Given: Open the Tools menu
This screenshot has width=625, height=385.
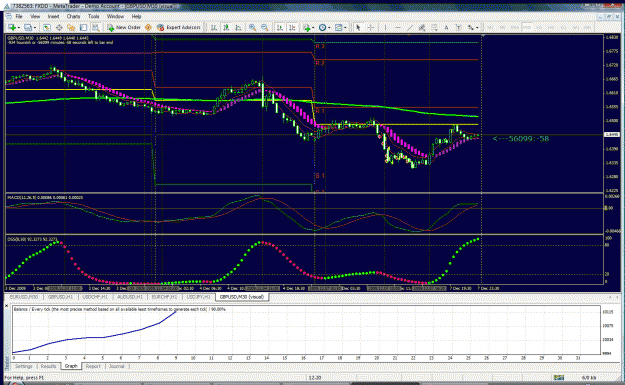Looking at the screenshot, I should 94,16.
